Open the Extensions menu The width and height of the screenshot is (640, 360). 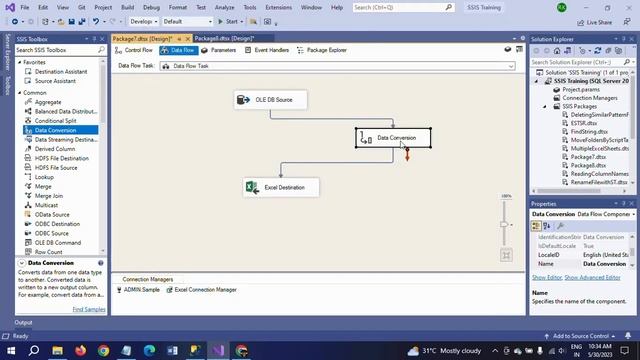point(278,7)
